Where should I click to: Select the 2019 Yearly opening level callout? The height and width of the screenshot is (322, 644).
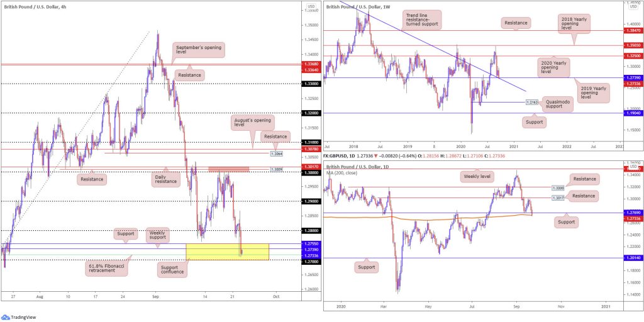(x=594, y=93)
